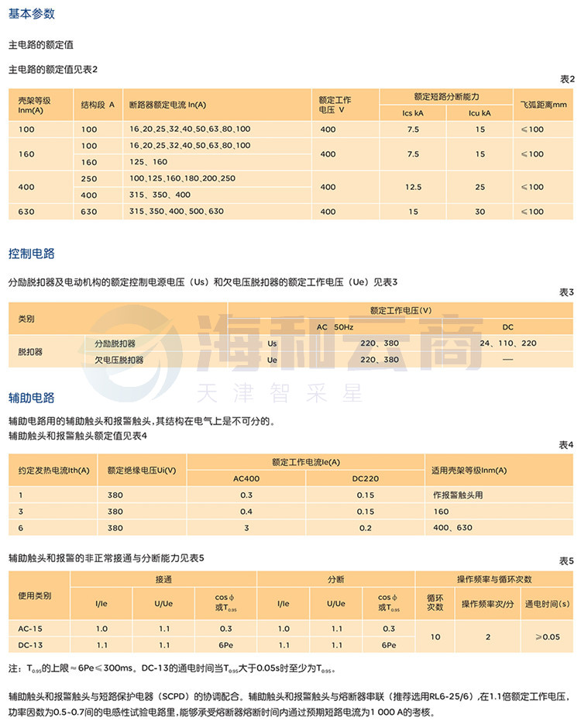The width and height of the screenshot is (581, 728).
Task: Click the heading 基本参数
Action: pos(32,14)
